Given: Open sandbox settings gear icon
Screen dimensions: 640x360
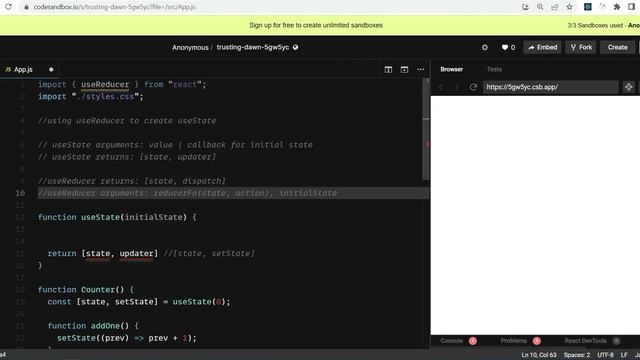Looking at the screenshot, I should point(484,47).
